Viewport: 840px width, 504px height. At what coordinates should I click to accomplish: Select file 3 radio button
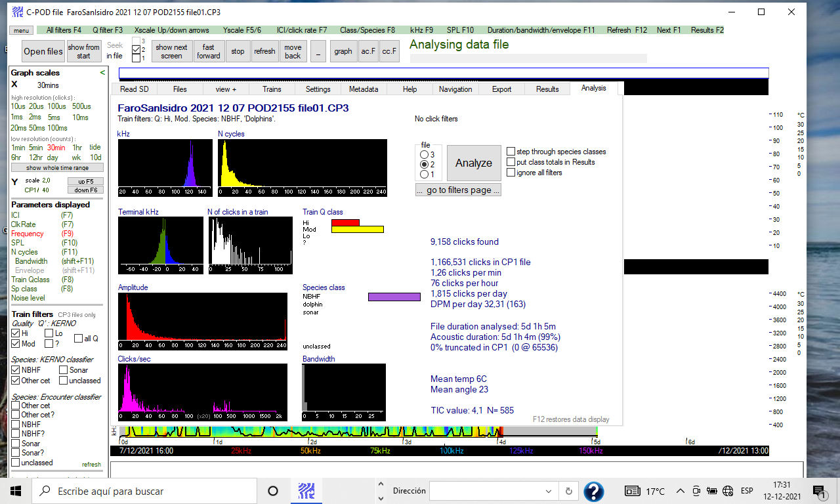point(423,154)
